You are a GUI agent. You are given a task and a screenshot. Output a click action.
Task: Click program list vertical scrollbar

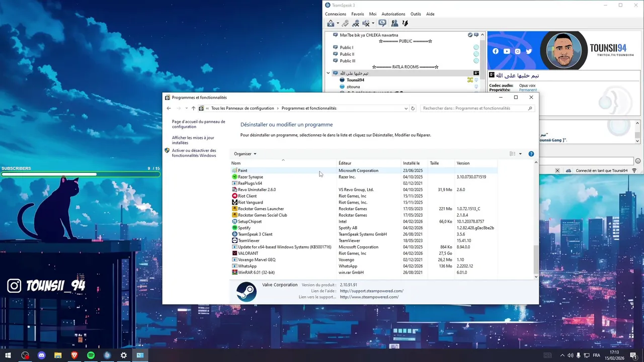coord(536,260)
